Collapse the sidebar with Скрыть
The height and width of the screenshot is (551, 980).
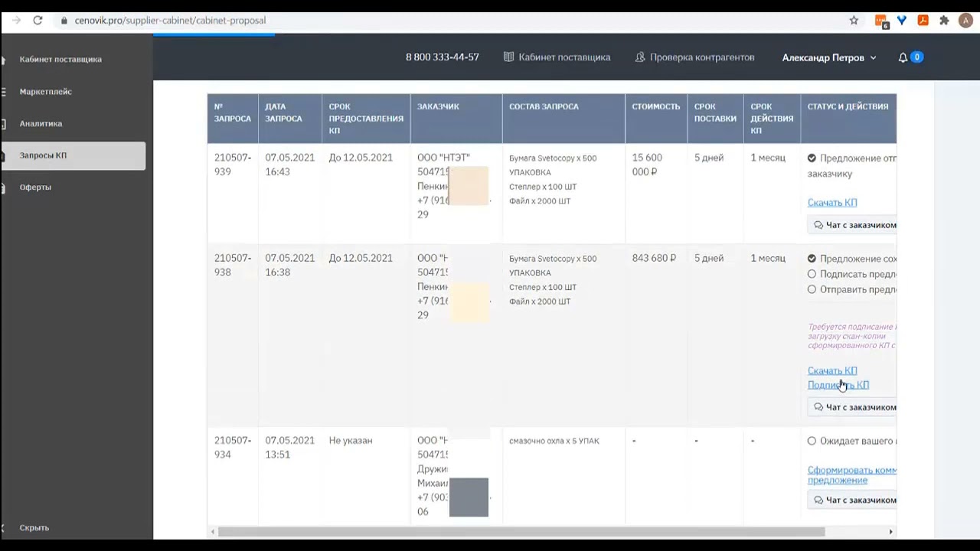tap(34, 527)
